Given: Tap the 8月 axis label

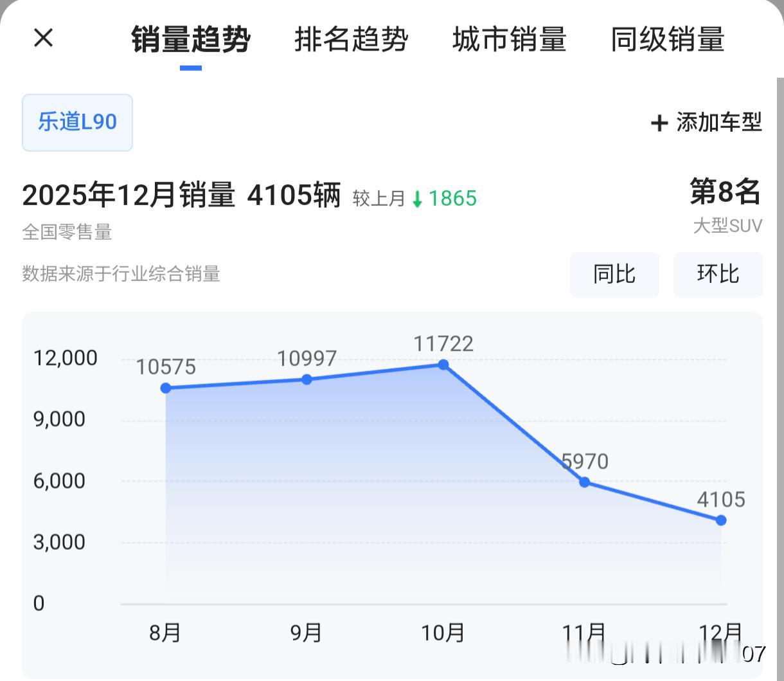Looking at the screenshot, I should 165,633.
